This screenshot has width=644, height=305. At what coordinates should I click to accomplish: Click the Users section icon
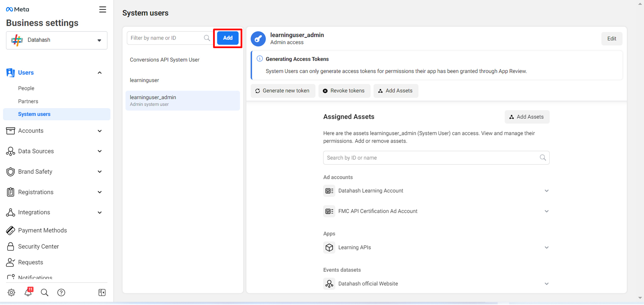pyautogui.click(x=10, y=72)
